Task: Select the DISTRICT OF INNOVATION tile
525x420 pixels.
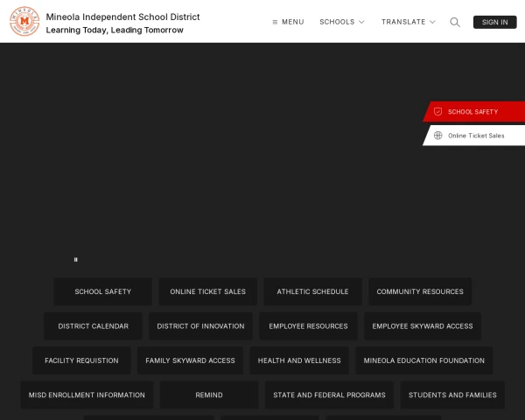Action: tap(200, 325)
